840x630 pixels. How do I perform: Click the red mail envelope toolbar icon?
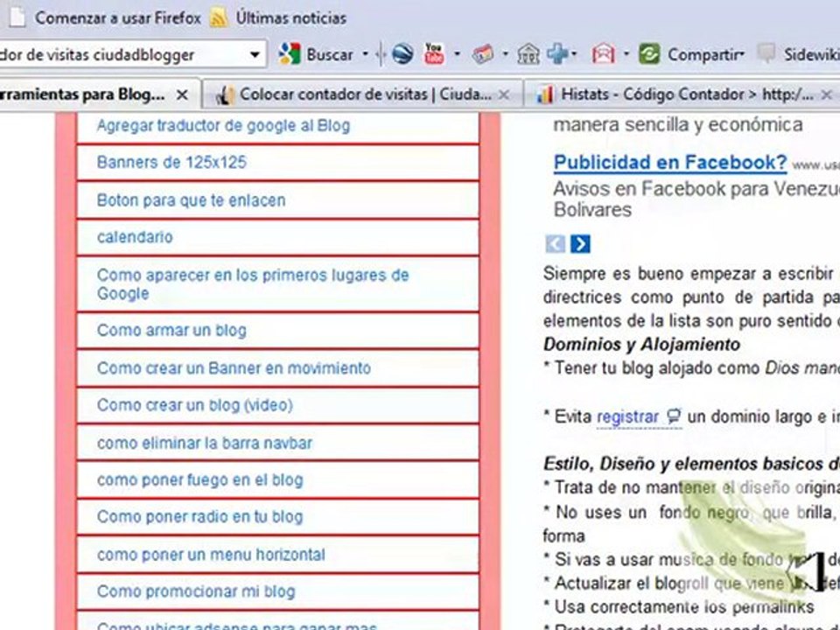603,54
